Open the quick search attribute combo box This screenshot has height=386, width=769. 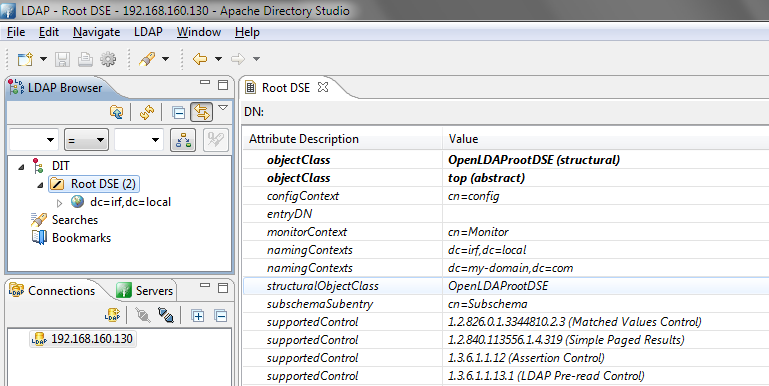[x=34, y=140]
